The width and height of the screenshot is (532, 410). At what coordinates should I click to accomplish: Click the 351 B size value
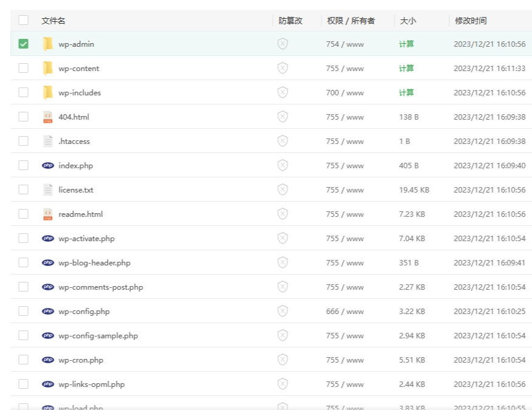pyautogui.click(x=409, y=262)
